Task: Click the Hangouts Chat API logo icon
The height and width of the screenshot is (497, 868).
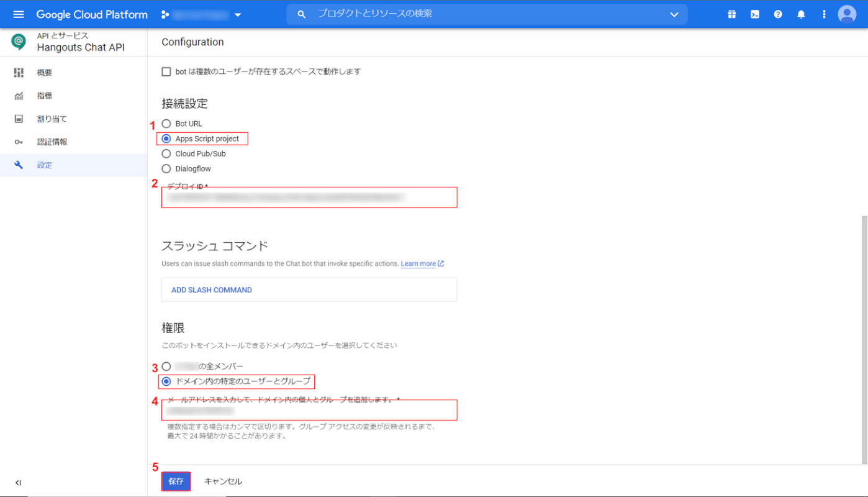Action: pos(19,42)
